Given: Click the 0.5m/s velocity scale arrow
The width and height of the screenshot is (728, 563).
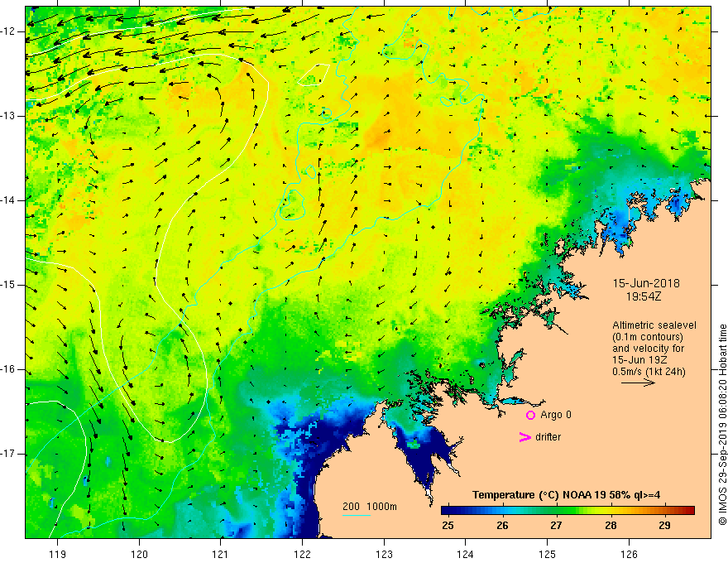Looking at the screenshot, I should point(638,383).
